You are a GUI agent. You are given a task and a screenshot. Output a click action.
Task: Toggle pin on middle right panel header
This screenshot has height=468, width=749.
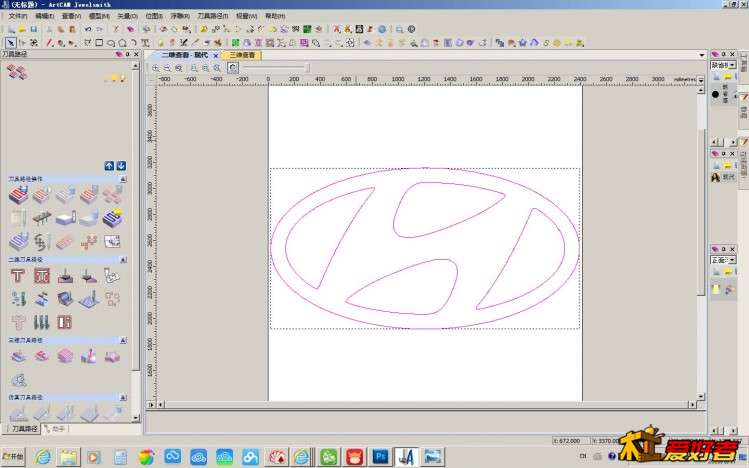[723, 154]
